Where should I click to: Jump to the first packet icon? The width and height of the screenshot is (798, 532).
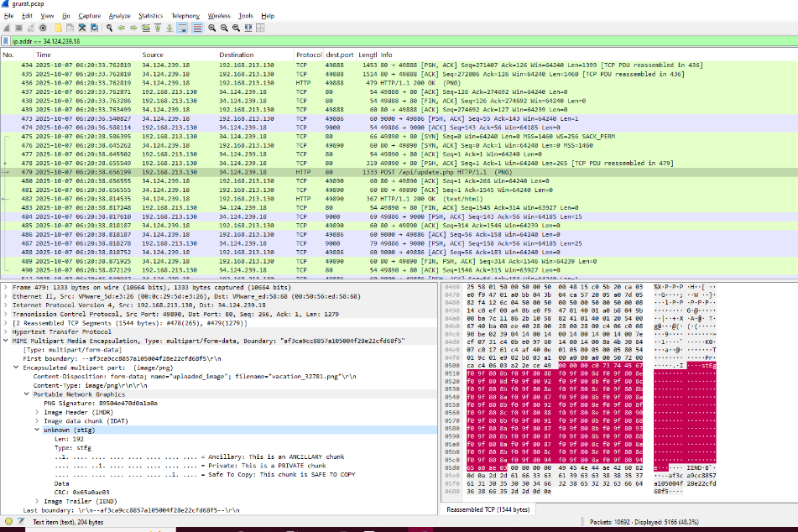point(157,28)
